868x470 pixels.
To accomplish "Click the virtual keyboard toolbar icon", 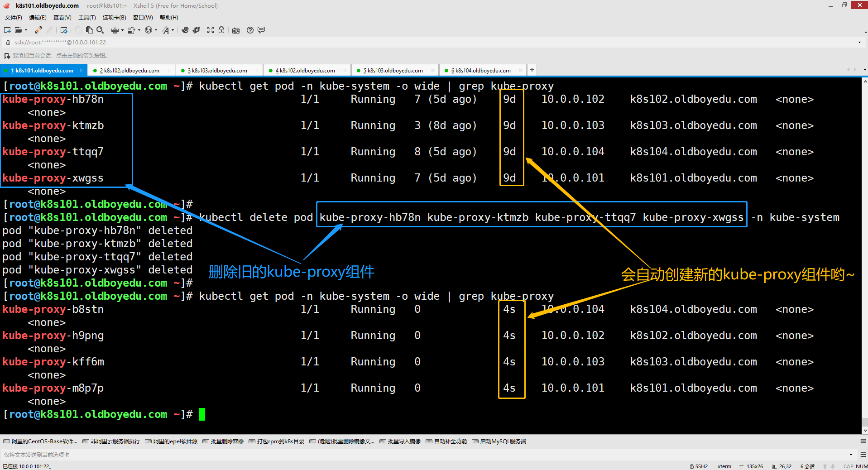I will click(236, 30).
